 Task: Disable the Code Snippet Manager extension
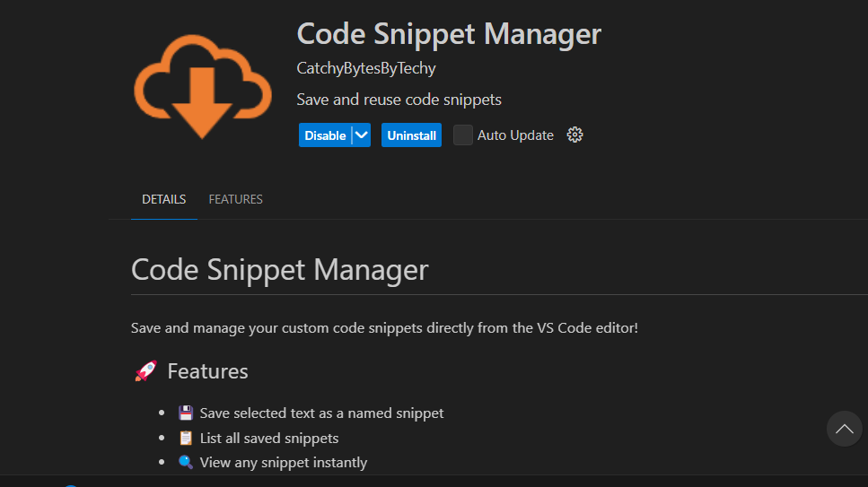pyautogui.click(x=325, y=135)
